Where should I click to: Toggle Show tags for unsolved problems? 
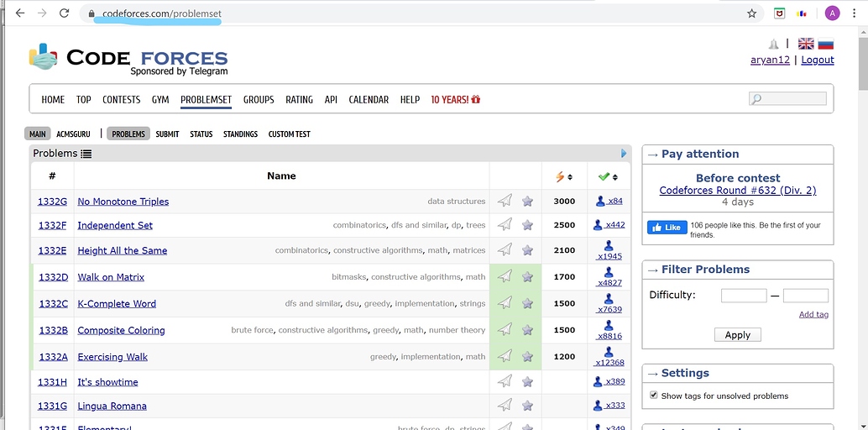(x=654, y=395)
